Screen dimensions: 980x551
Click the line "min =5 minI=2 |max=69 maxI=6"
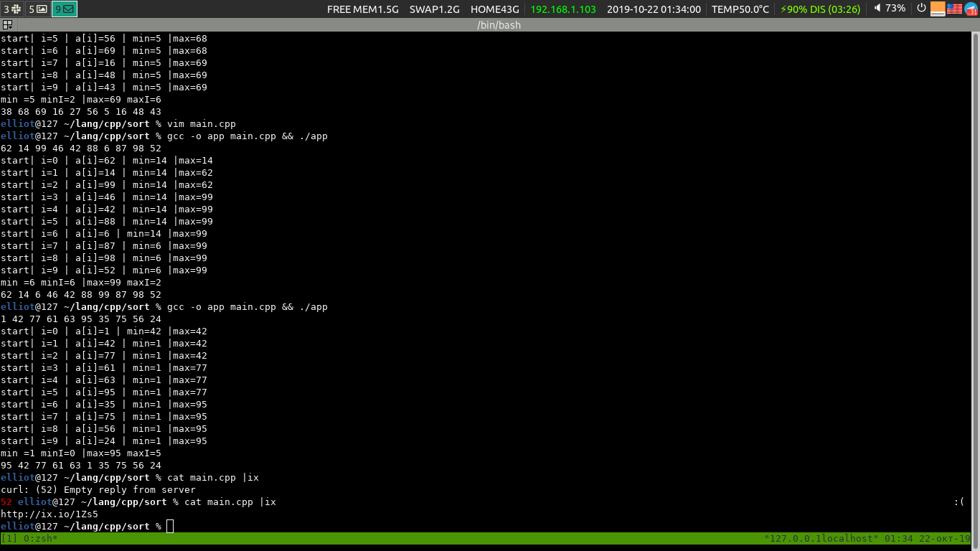click(x=81, y=100)
